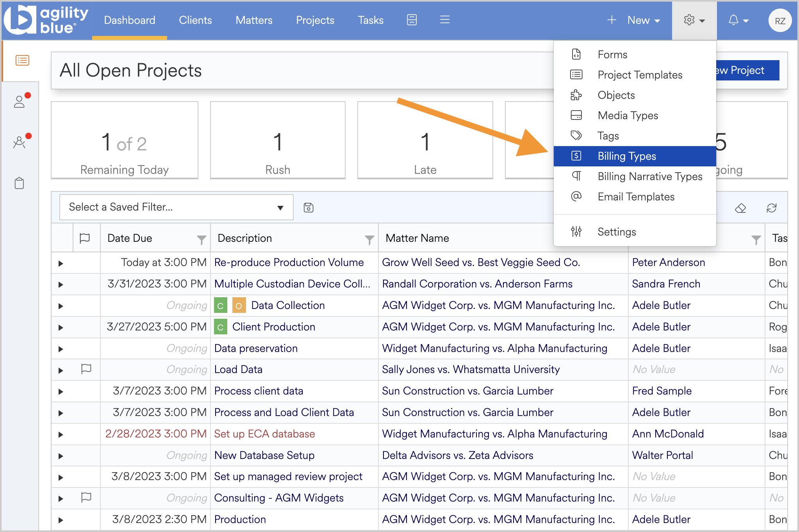Expand the Data preservation row

click(61, 349)
